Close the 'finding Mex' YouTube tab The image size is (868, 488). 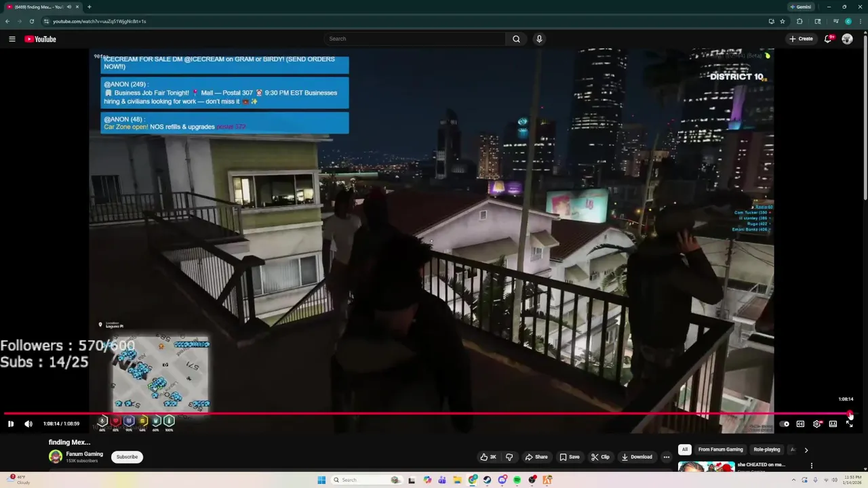point(77,7)
